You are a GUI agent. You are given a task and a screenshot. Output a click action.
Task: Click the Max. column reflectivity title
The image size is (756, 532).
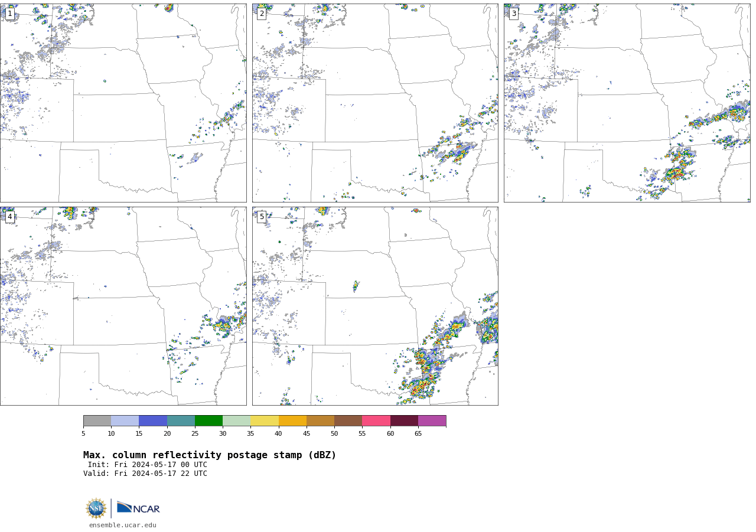pyautogui.click(x=210, y=455)
